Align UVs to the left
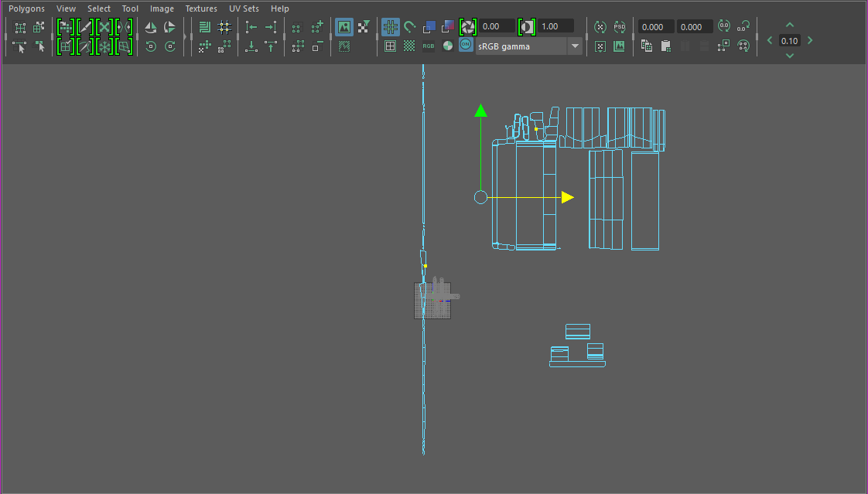The image size is (868, 494). (251, 27)
